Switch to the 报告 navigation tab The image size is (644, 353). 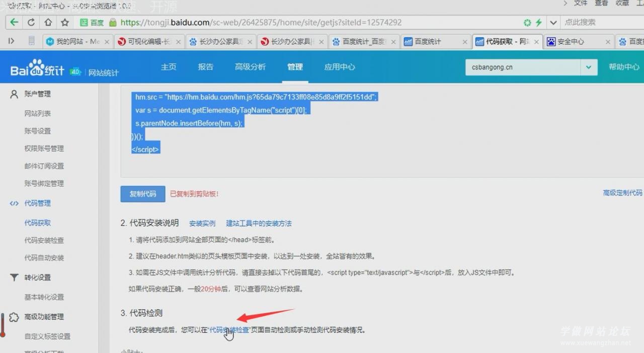206,66
